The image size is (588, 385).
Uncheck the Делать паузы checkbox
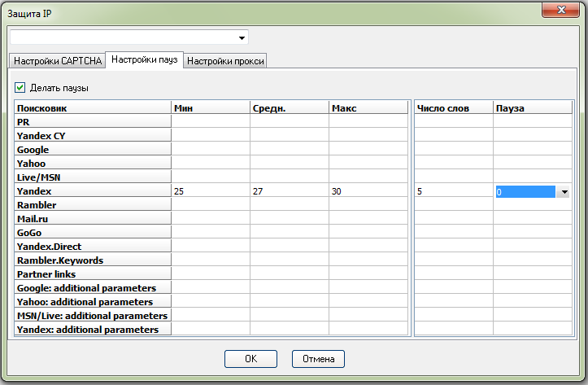[20, 88]
